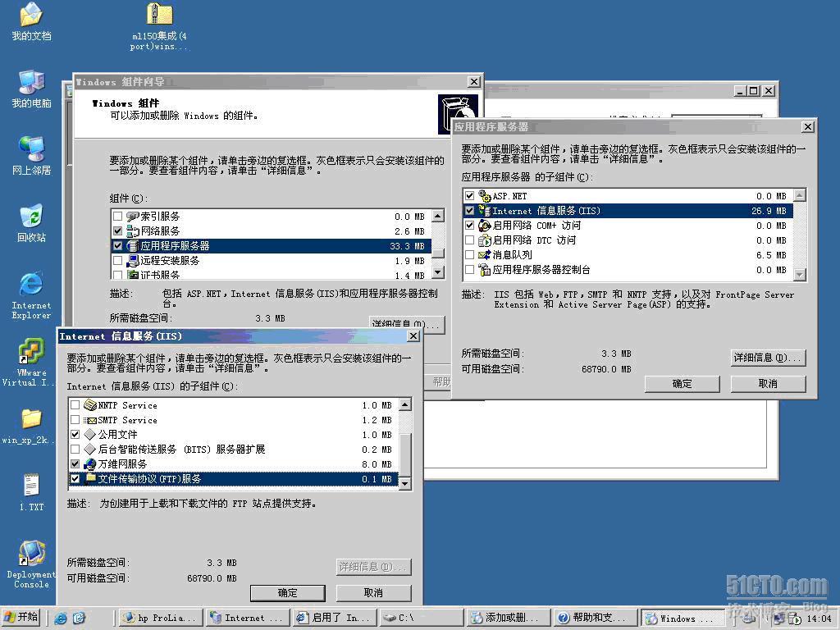This screenshot has width=840, height=630.
Task: Check the 消息队列 checkbox
Action: click(469, 255)
